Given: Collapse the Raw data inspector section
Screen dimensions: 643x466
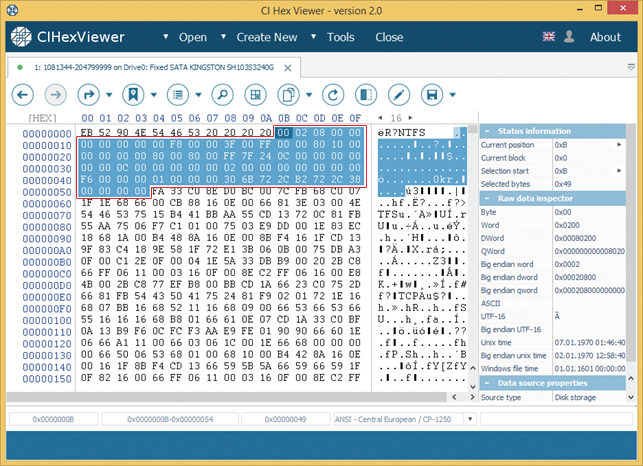Looking at the screenshot, I should tap(487, 199).
